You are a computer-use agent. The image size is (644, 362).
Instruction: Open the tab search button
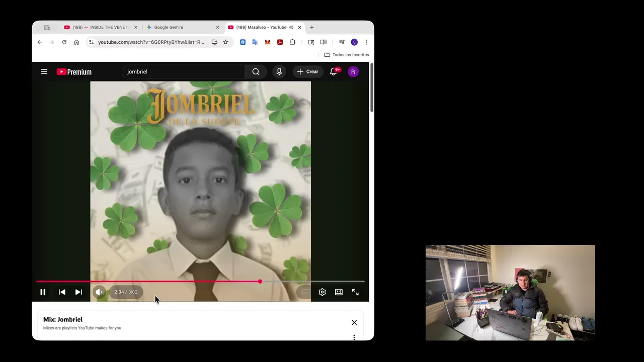point(47,27)
